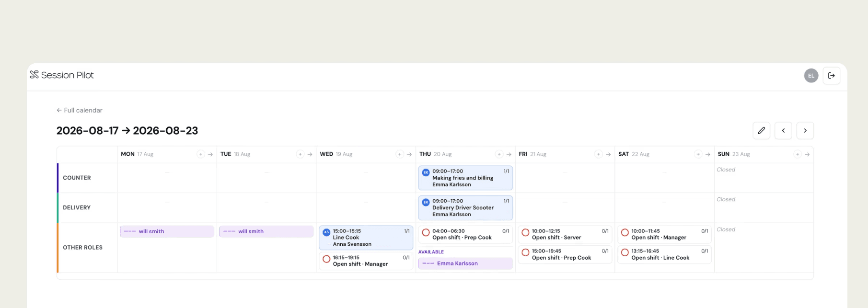Click the 2026-08-17 → 2026-08-23 date range heading
The image size is (868, 308).
pyautogui.click(x=127, y=130)
